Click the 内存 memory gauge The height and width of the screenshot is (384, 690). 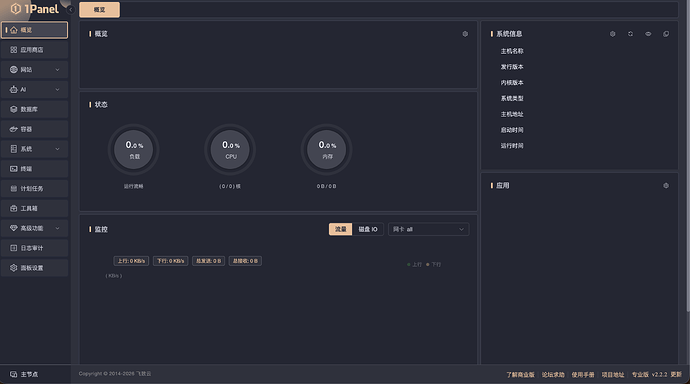click(327, 150)
